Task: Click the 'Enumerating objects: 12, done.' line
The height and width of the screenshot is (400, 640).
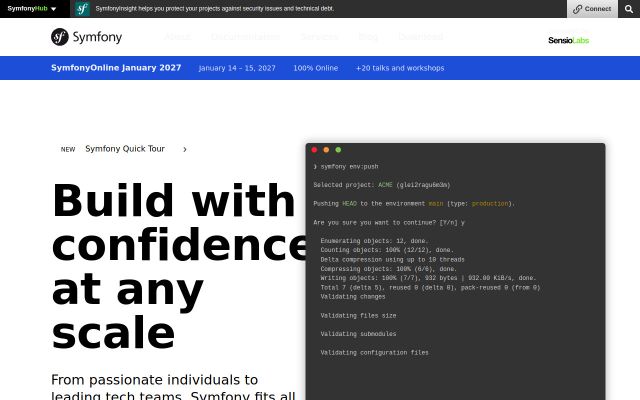Action: point(374,241)
